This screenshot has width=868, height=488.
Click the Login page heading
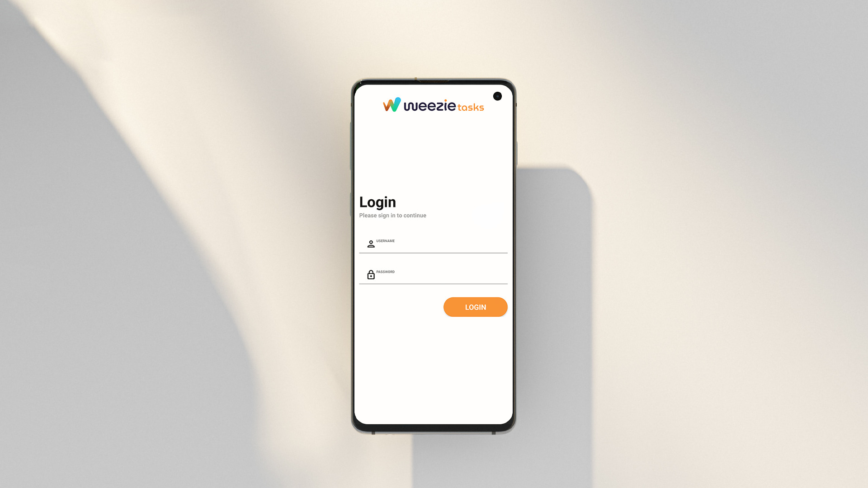pos(377,202)
